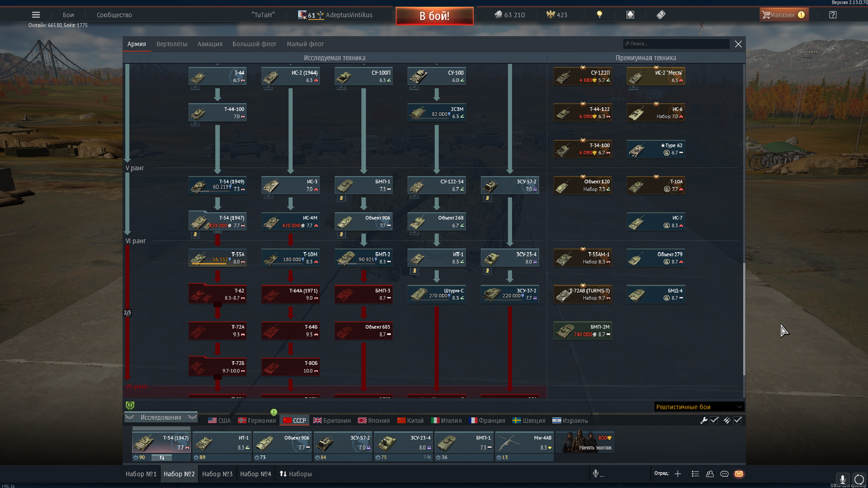This screenshot has width=868, height=488.
Task: Select locked Т-64А (1971) tank
Action: (290, 294)
